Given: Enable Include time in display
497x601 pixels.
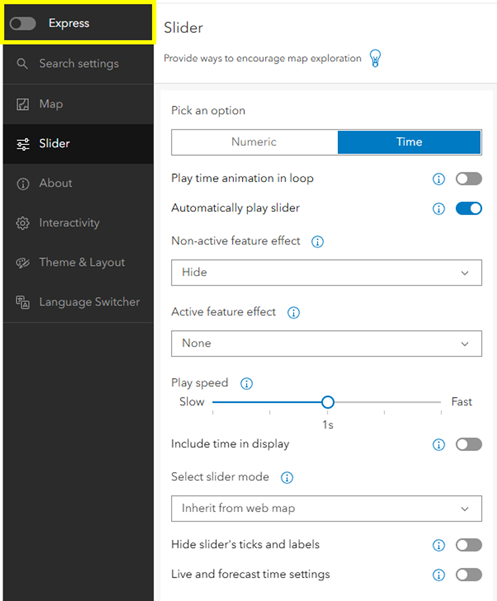Looking at the screenshot, I should 469,445.
